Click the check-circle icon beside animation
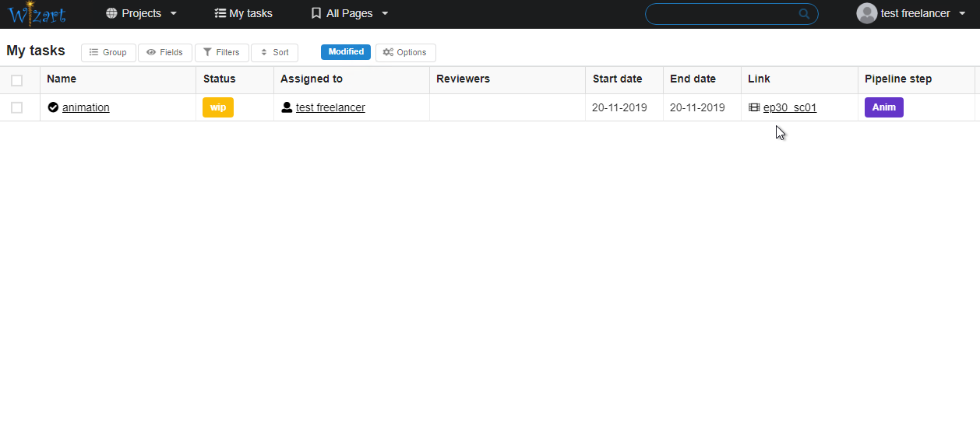Screen dimensions: 980x435 (x=53, y=107)
